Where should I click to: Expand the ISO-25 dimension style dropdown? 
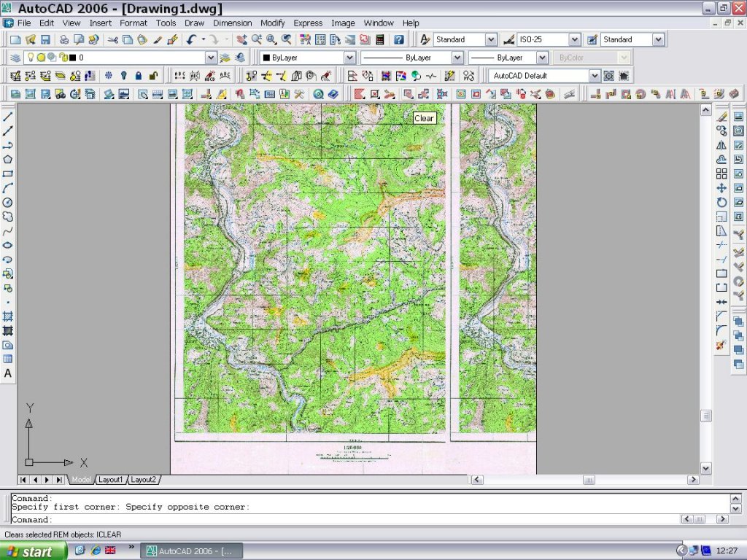tap(575, 39)
